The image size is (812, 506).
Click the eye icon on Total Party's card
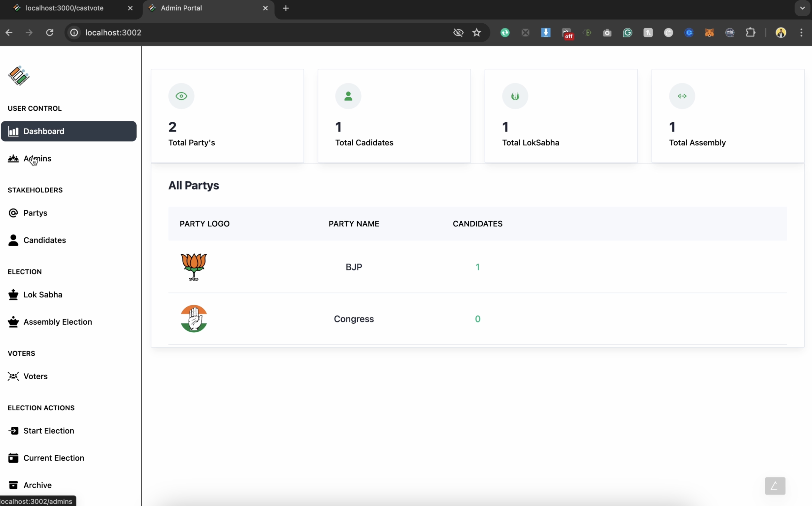pyautogui.click(x=181, y=96)
